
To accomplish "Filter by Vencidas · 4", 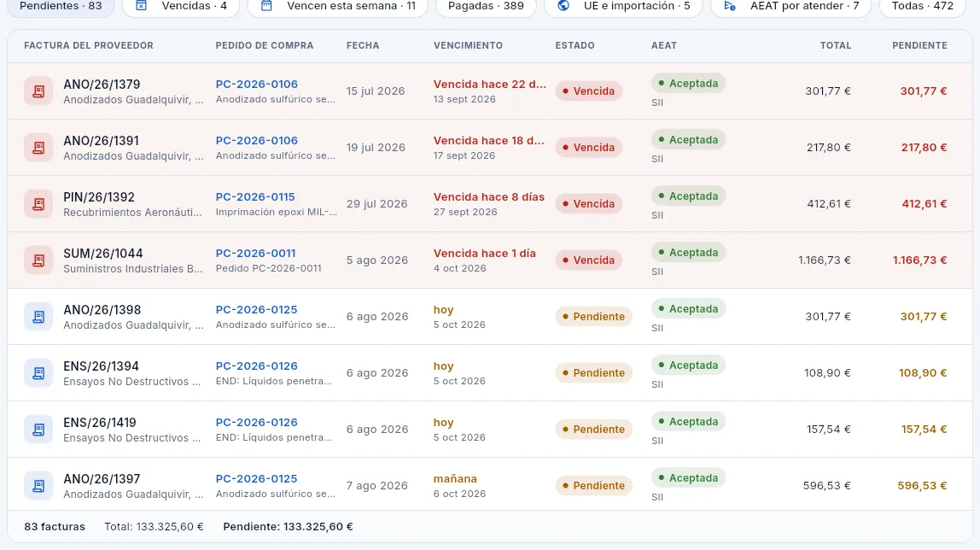I will click(181, 6).
